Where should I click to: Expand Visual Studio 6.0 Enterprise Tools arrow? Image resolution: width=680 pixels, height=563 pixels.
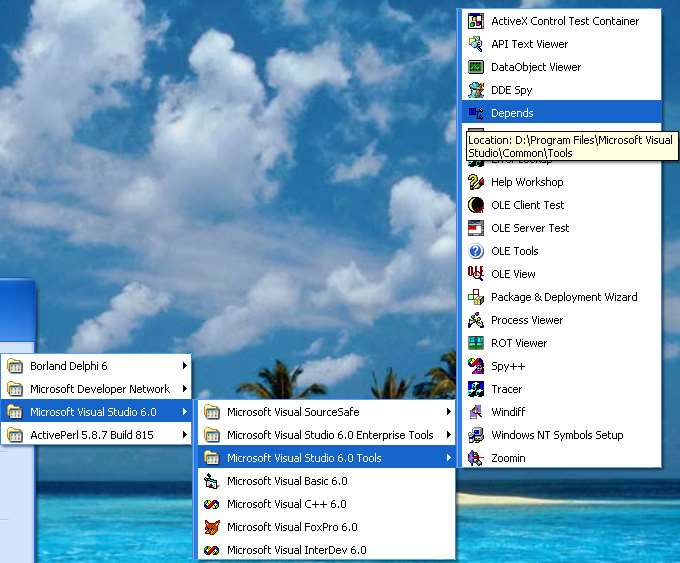pyautogui.click(x=449, y=435)
